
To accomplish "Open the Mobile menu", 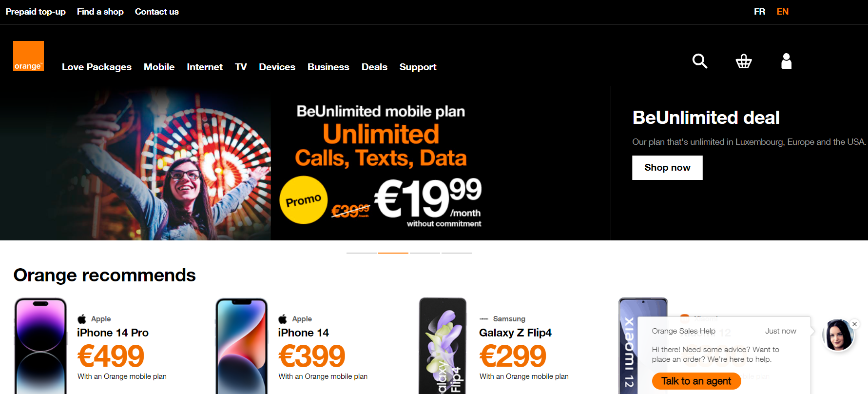I will pyautogui.click(x=159, y=67).
